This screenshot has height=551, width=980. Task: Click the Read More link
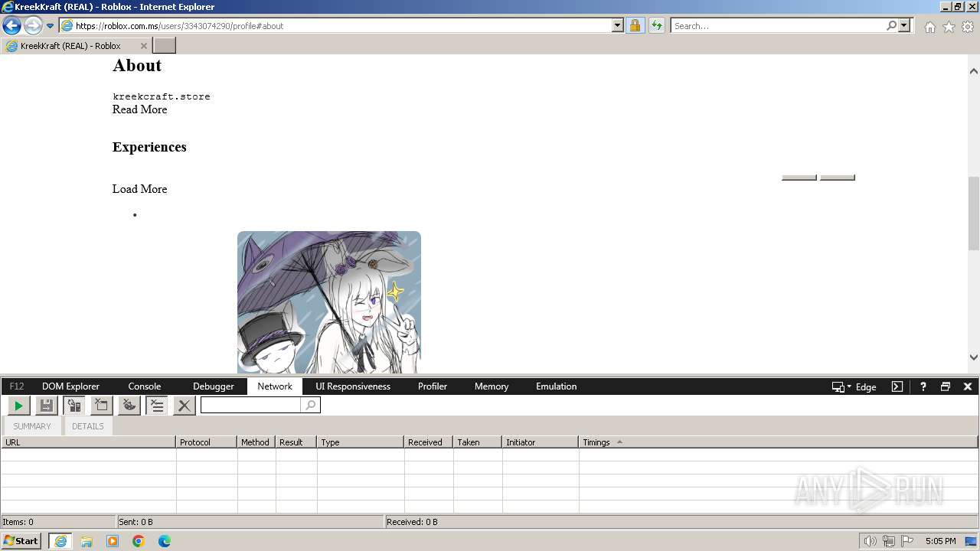[x=139, y=109]
